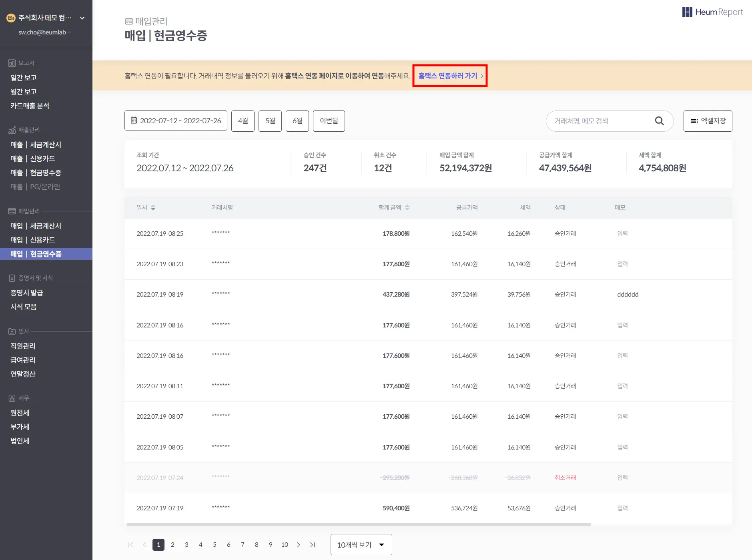Click the 증명서 및 서식 section icon
Viewport: 752px width, 560px height.
[12, 278]
